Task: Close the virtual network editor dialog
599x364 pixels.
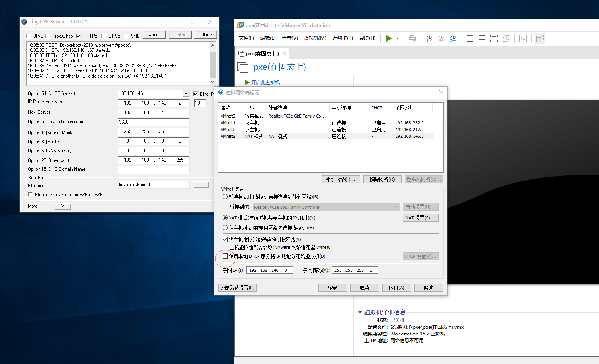Action: point(441,92)
